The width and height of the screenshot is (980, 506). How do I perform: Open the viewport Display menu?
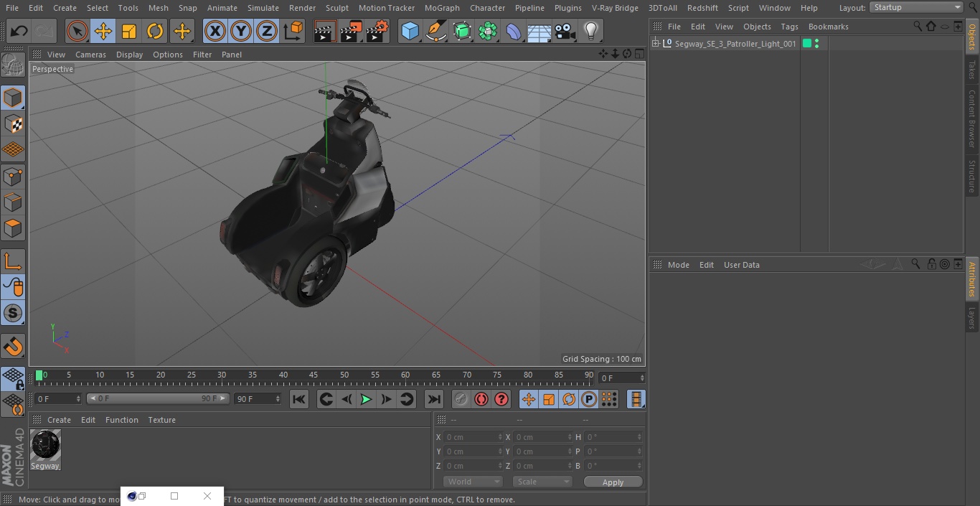129,55
